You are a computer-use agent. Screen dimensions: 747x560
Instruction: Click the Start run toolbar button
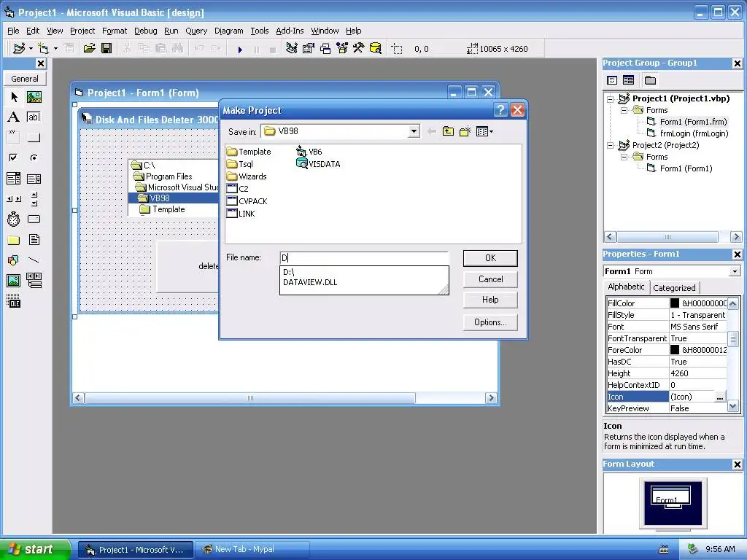click(x=240, y=49)
